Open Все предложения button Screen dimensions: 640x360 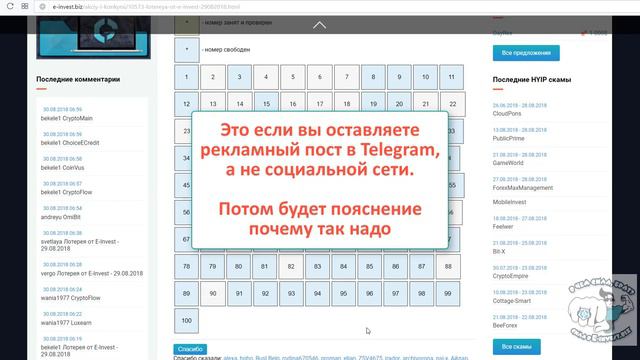coord(526,53)
